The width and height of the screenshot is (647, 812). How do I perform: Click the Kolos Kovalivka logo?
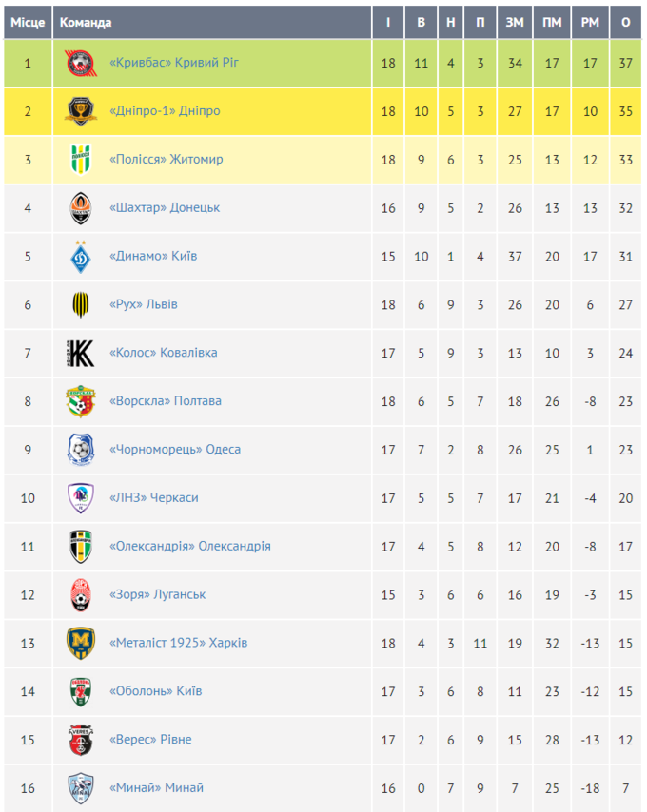[80, 353]
